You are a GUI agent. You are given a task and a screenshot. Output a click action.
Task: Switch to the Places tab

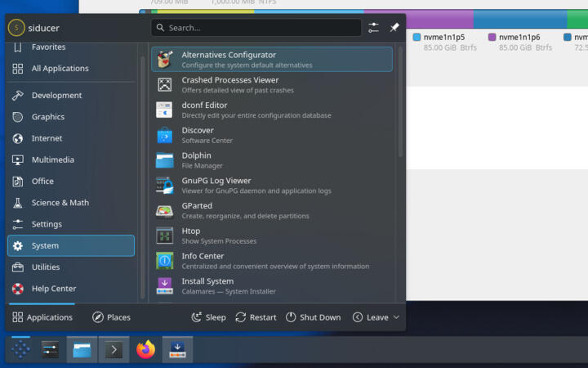(111, 317)
